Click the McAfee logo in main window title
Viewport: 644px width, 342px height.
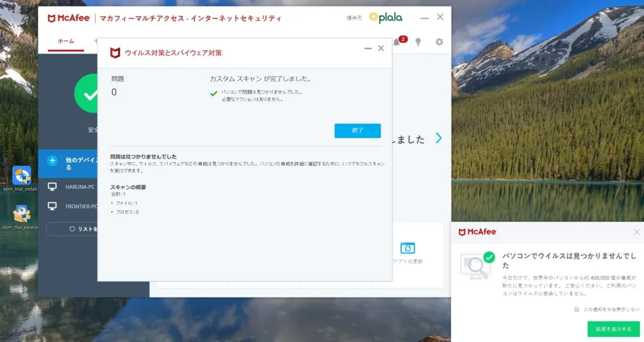coord(69,18)
